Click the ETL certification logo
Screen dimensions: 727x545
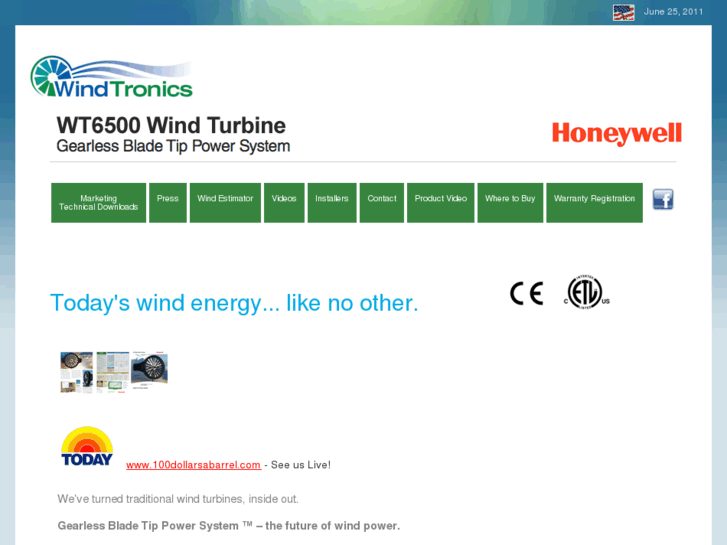tap(587, 292)
